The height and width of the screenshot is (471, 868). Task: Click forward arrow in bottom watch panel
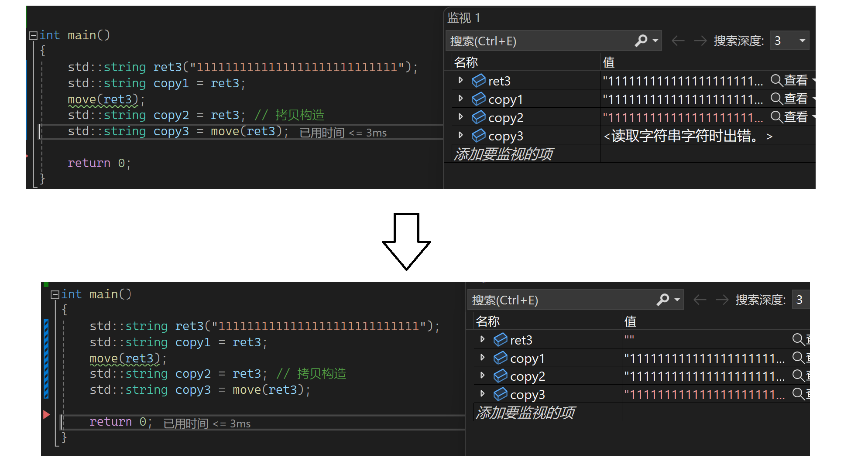(722, 300)
